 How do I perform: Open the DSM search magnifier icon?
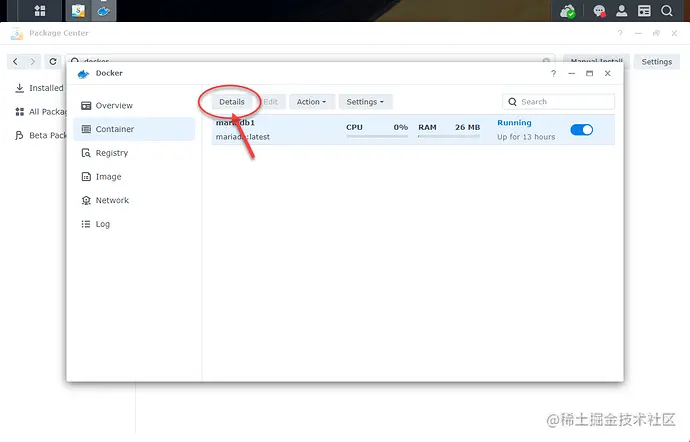click(x=667, y=11)
